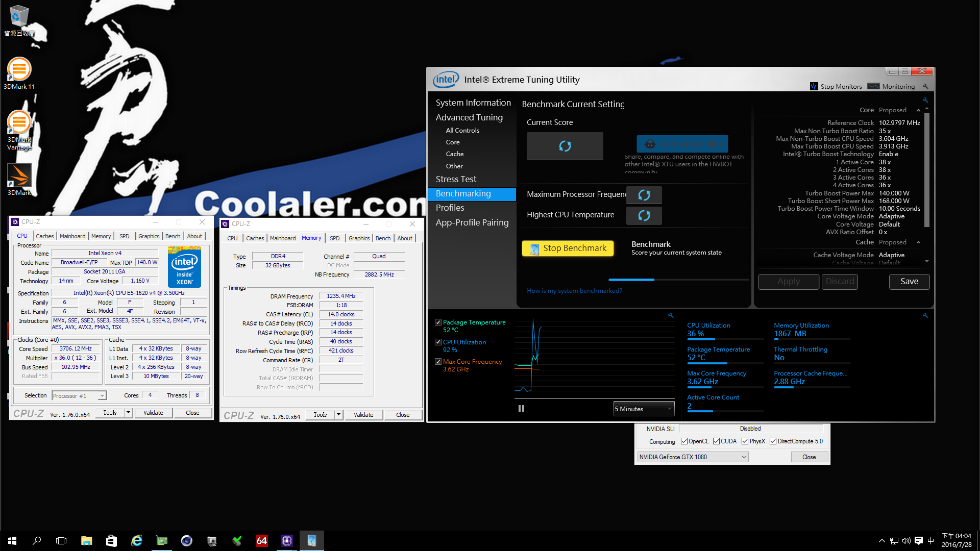Image resolution: width=980 pixels, height=551 pixels.
Task: Open Task View on taskbar
Action: pyautogui.click(x=61, y=541)
